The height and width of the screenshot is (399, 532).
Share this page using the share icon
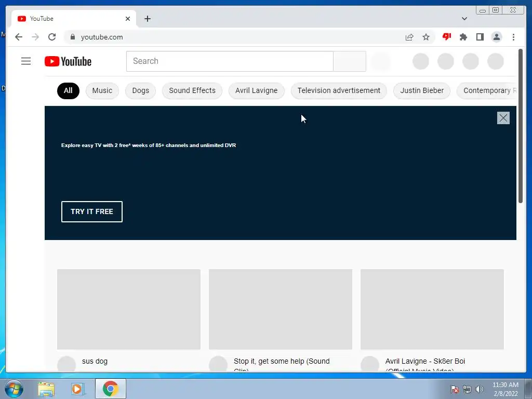click(409, 37)
